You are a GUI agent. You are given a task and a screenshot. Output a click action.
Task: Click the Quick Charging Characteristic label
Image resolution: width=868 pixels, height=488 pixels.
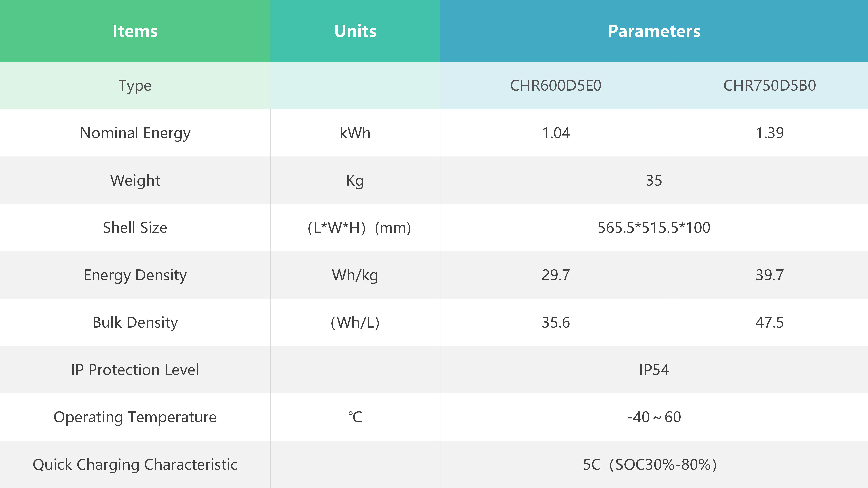pos(135,465)
